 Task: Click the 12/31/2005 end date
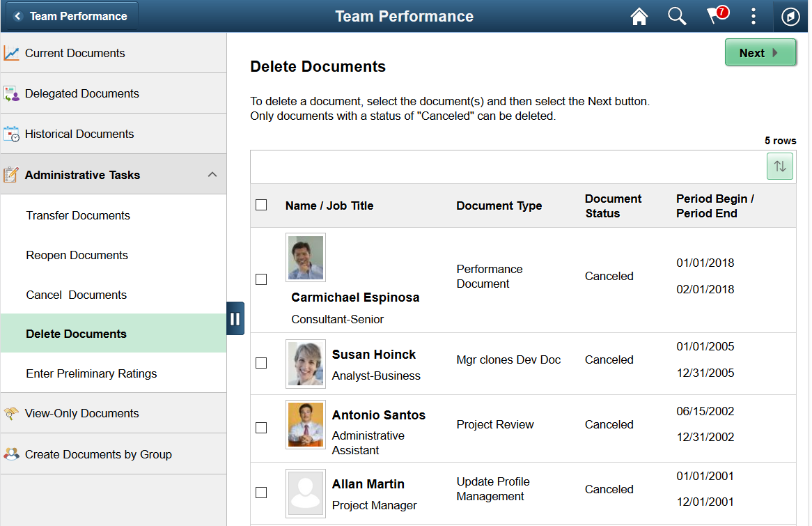pos(705,373)
